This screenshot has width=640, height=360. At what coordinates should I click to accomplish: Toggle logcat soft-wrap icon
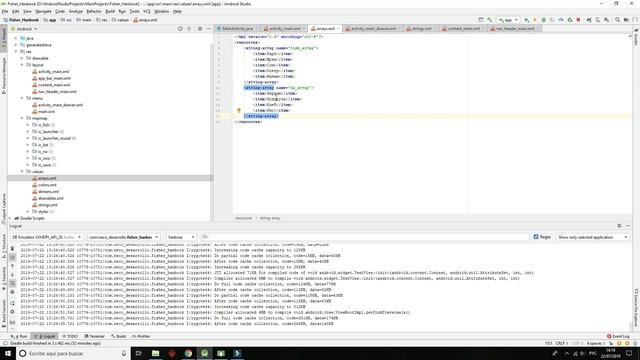pos(12,283)
